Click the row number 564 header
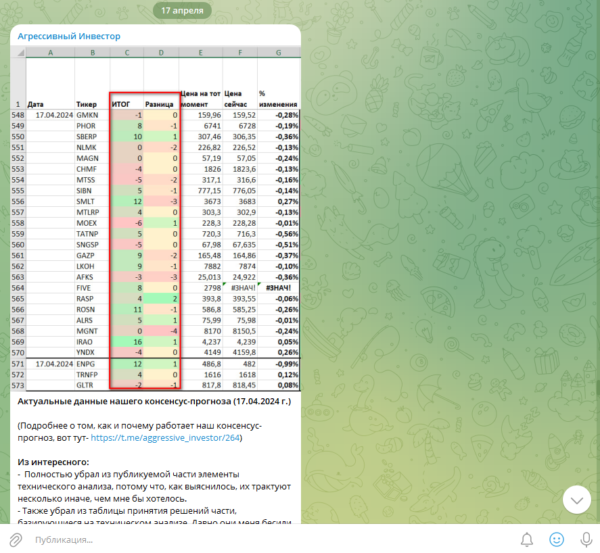Screen dimensions: 600x553 click(x=18, y=288)
